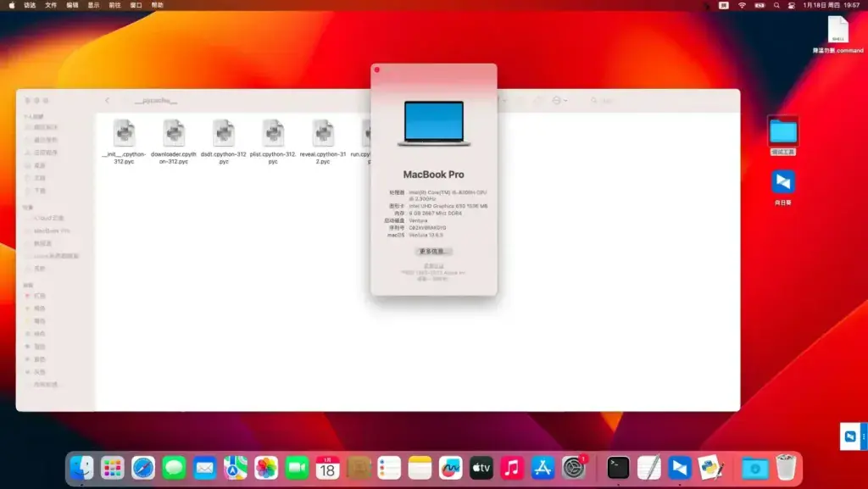The width and height of the screenshot is (868, 489).
Task: Click the input method icon in menu bar
Action: coord(724,5)
